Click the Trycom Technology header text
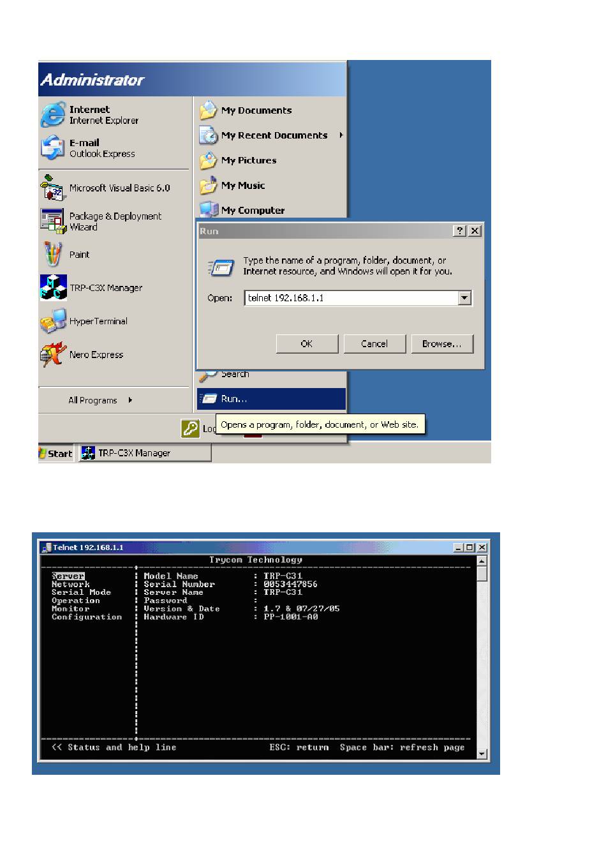Viewport: 606px width, 868px height. tap(256, 560)
